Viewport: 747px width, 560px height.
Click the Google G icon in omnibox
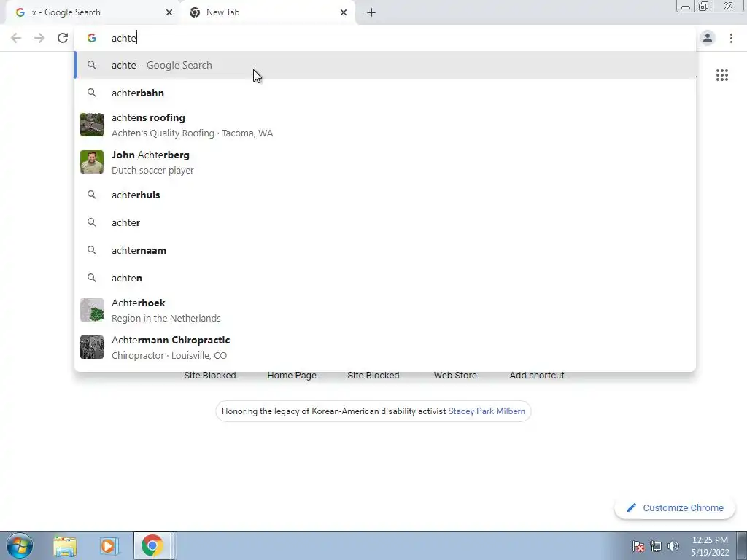coord(91,38)
